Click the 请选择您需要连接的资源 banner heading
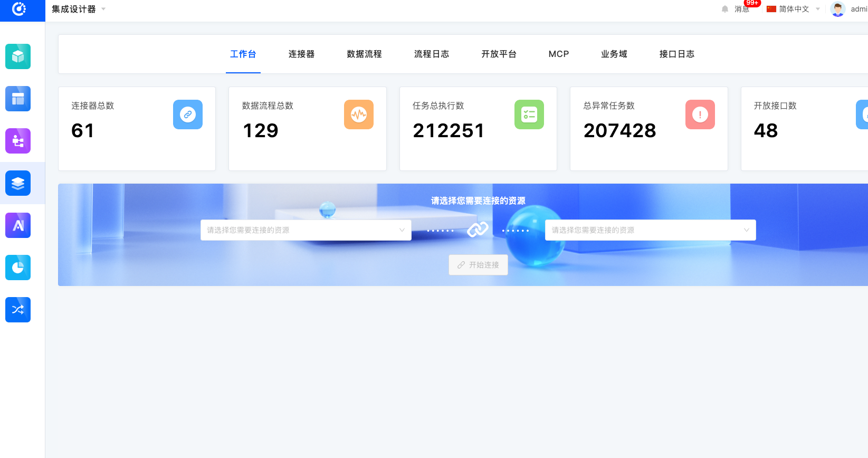This screenshot has width=868, height=458. coord(478,201)
